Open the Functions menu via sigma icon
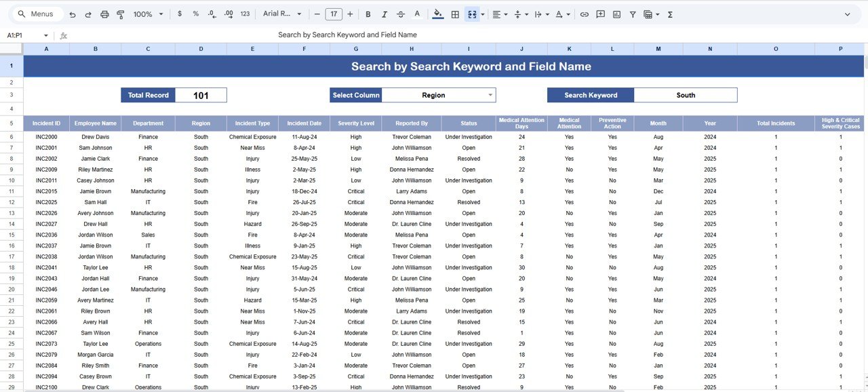The image size is (868, 392). (669, 14)
